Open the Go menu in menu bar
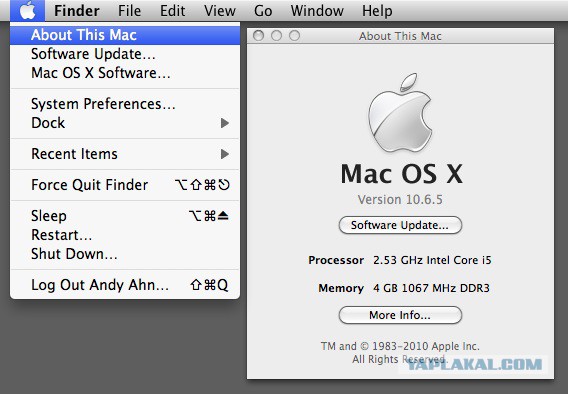Screen dimensions: 568x394 (263, 11)
